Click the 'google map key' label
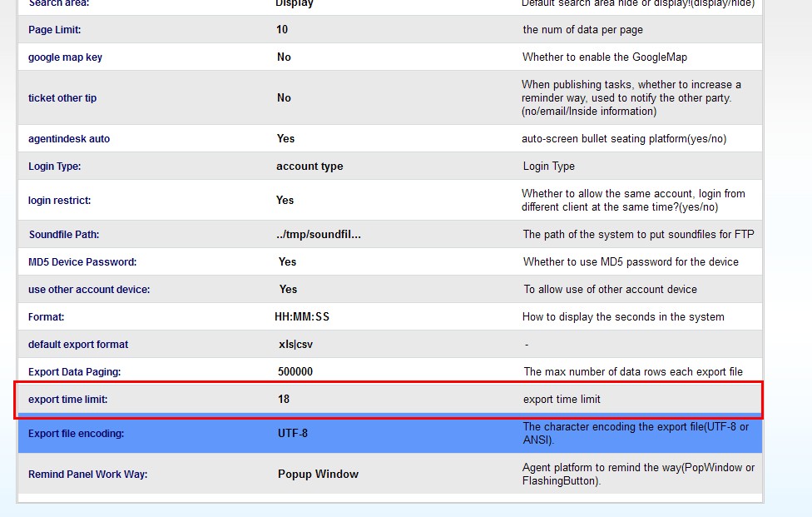 tap(65, 57)
